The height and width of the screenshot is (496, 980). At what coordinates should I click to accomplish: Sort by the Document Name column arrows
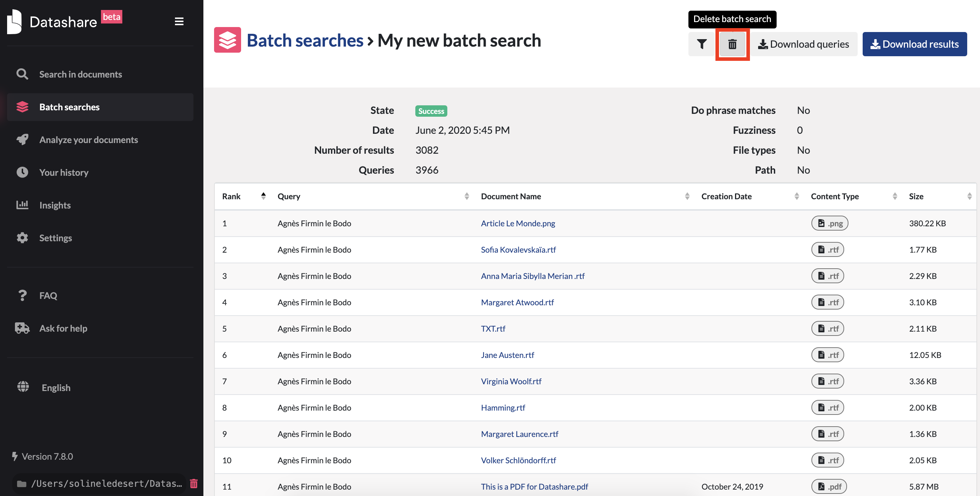687,196
